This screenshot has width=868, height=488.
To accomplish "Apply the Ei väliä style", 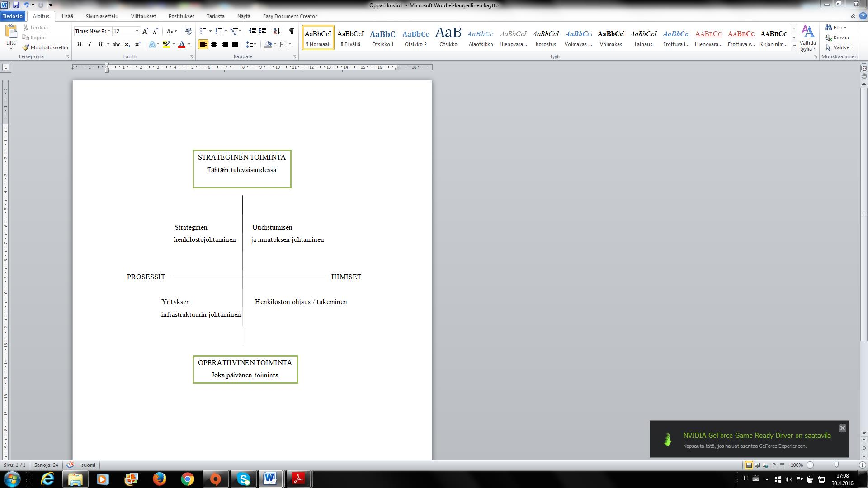I will click(x=350, y=38).
